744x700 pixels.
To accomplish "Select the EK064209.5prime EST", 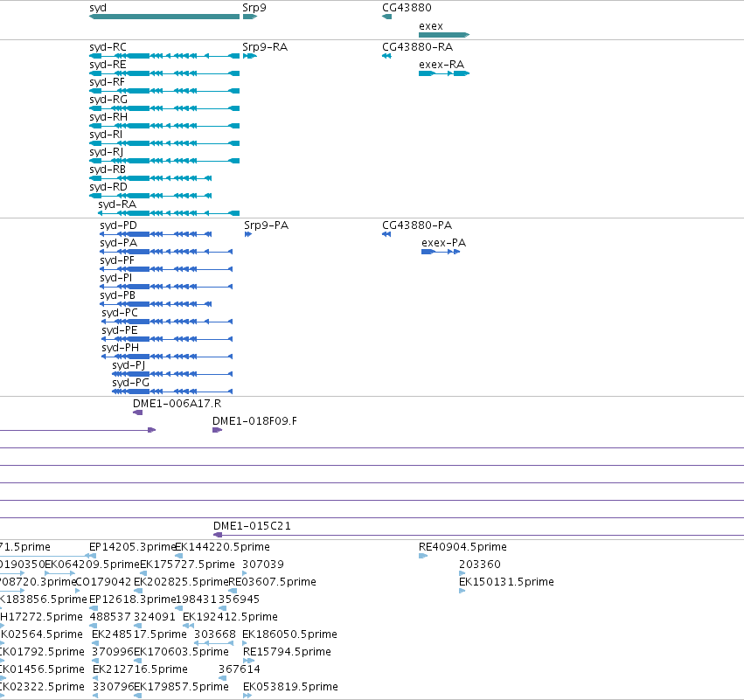I will (x=59, y=573).
